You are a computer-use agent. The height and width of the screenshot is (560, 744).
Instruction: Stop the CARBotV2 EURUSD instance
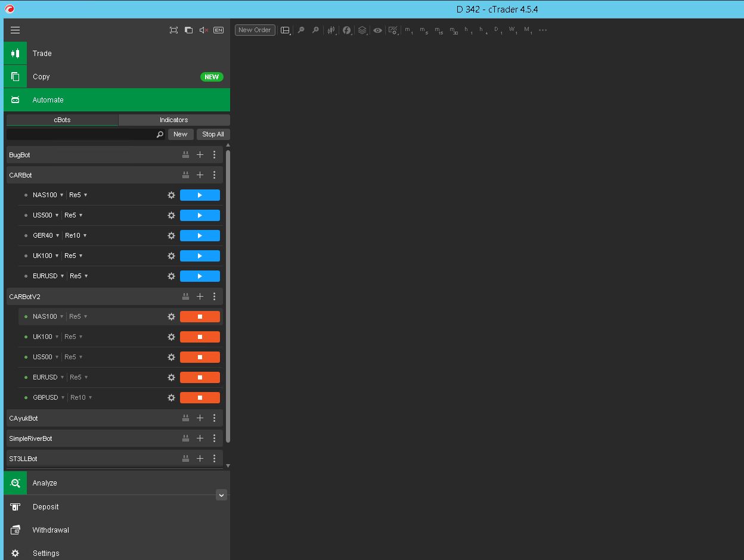pos(200,378)
